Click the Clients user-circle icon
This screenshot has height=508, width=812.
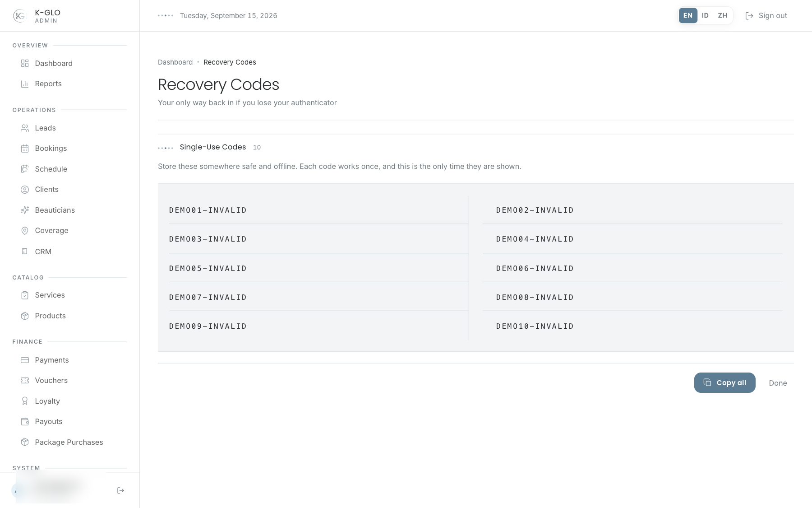click(25, 190)
